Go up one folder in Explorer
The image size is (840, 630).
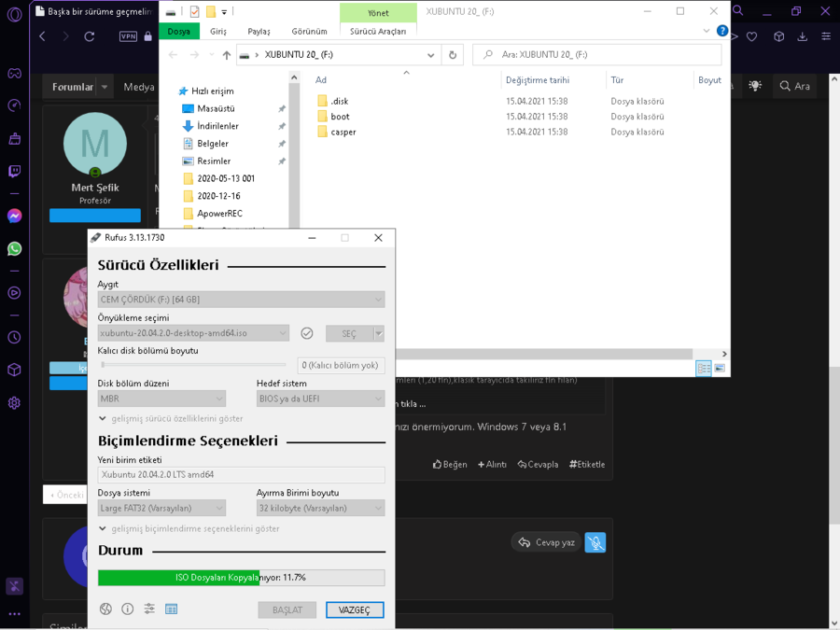tap(227, 55)
